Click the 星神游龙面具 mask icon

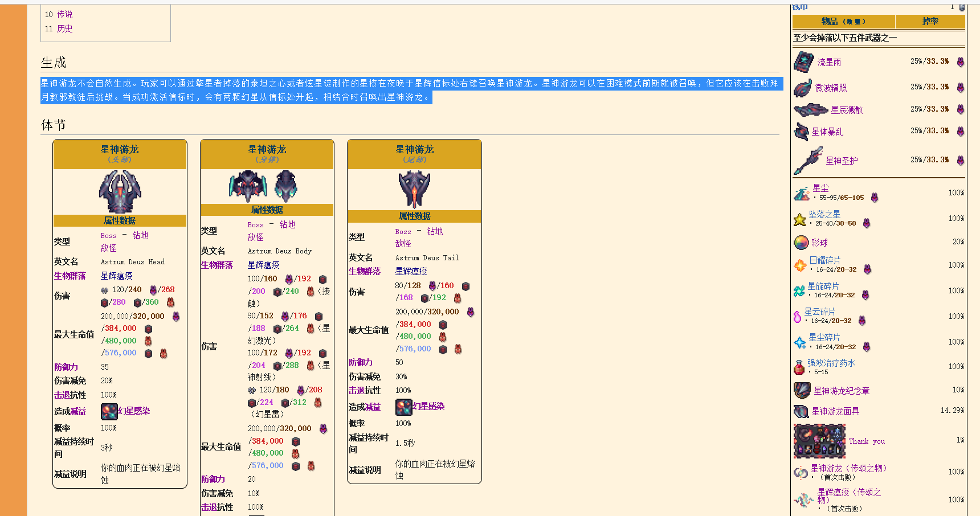tap(801, 411)
